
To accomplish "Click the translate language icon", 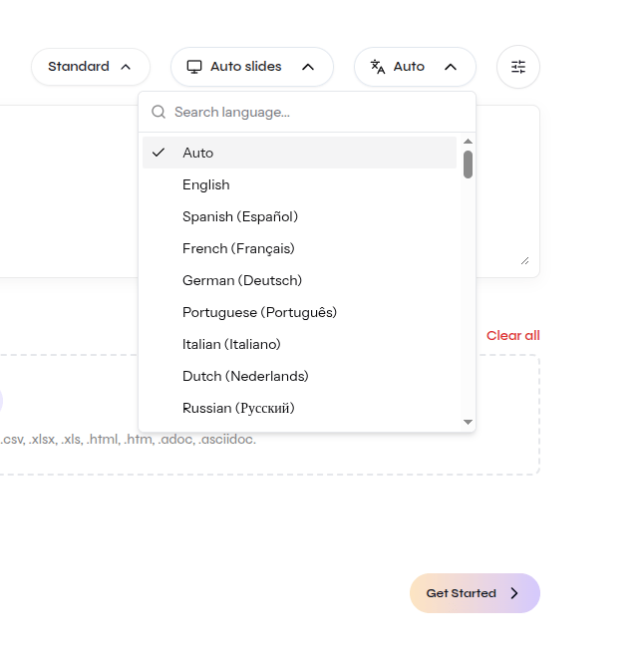I will [x=377, y=67].
